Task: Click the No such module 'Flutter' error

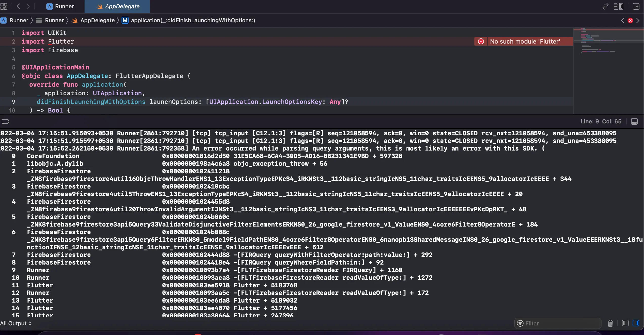Action: click(525, 41)
